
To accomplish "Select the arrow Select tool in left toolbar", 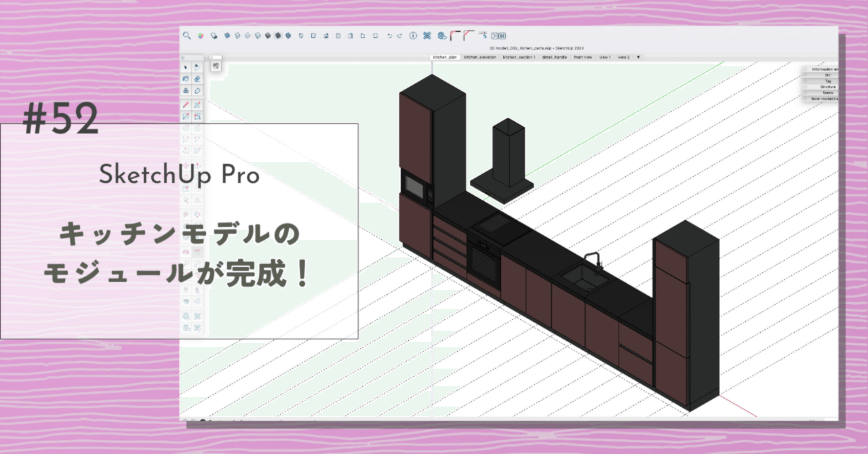I will [185, 67].
